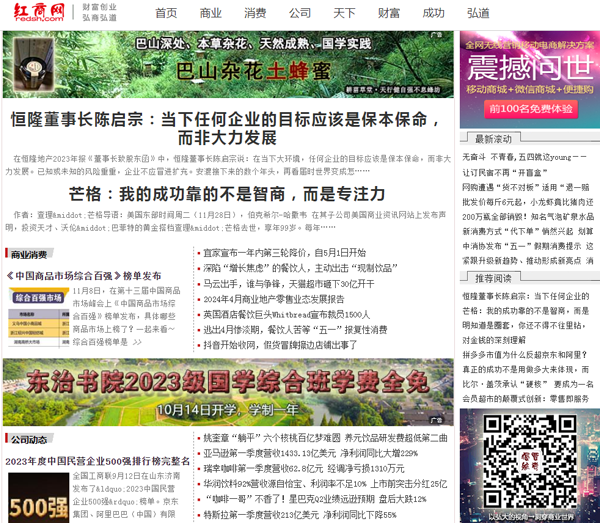This screenshot has height=523, width=600.
Task: Open the 公司动态 section heading
Action: [x=29, y=440]
